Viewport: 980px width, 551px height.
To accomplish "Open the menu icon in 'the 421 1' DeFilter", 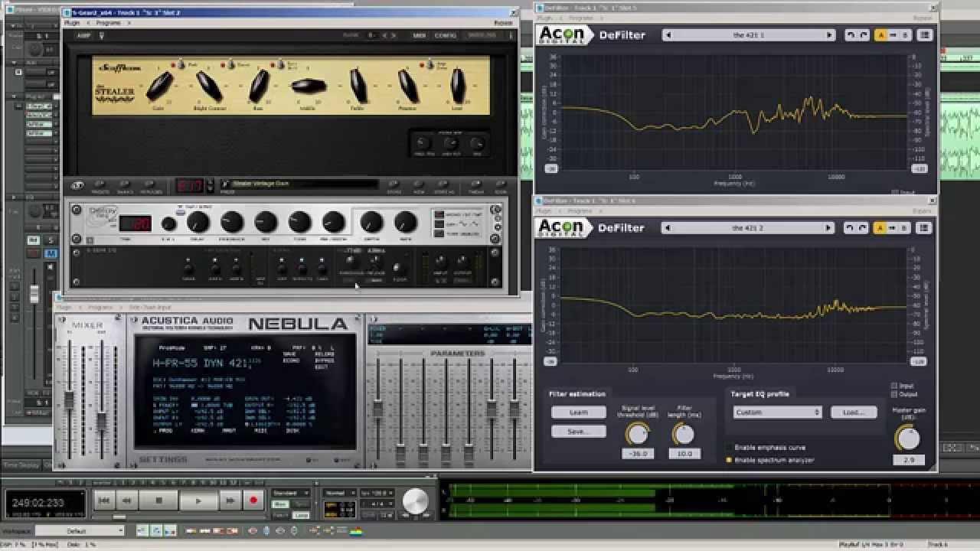I will coord(924,35).
